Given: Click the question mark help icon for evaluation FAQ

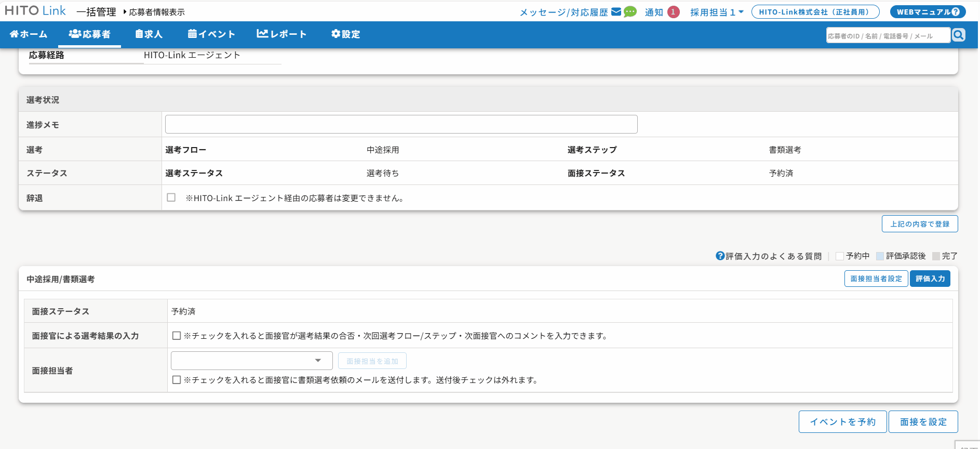Looking at the screenshot, I should [720, 256].
